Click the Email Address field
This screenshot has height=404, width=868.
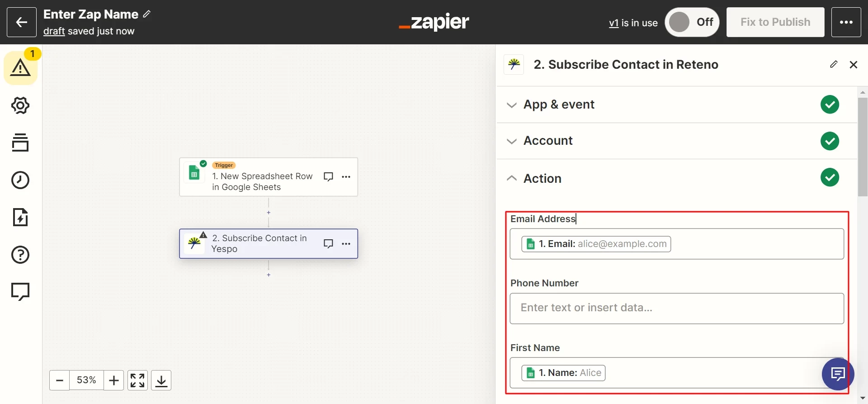677,244
